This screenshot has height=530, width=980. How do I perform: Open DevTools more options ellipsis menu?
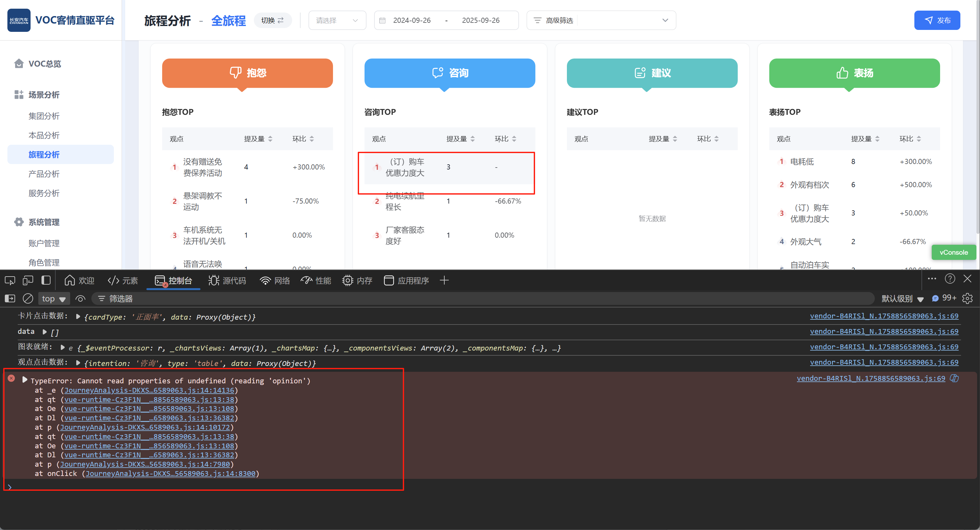(932, 279)
